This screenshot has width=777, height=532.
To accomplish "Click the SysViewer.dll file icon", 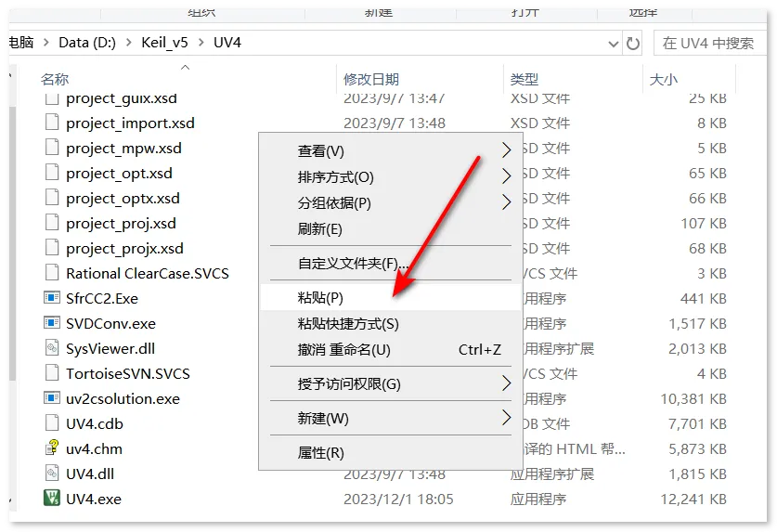I will (x=52, y=347).
